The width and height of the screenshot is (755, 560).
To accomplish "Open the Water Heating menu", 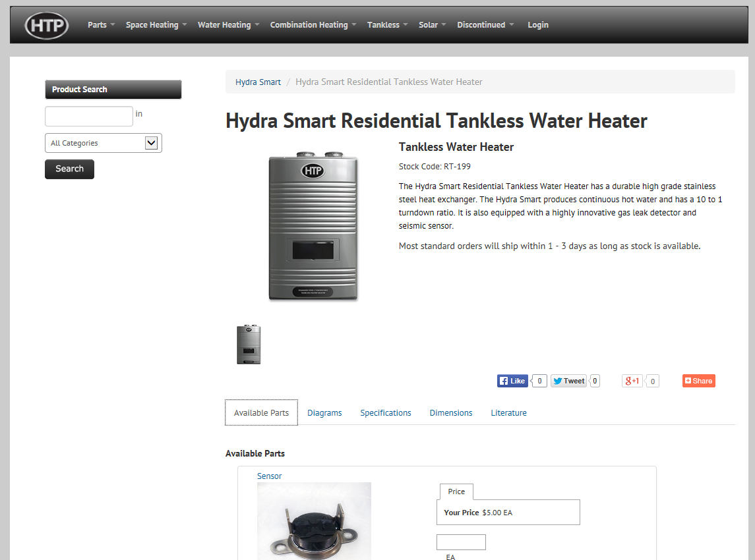I will (224, 25).
